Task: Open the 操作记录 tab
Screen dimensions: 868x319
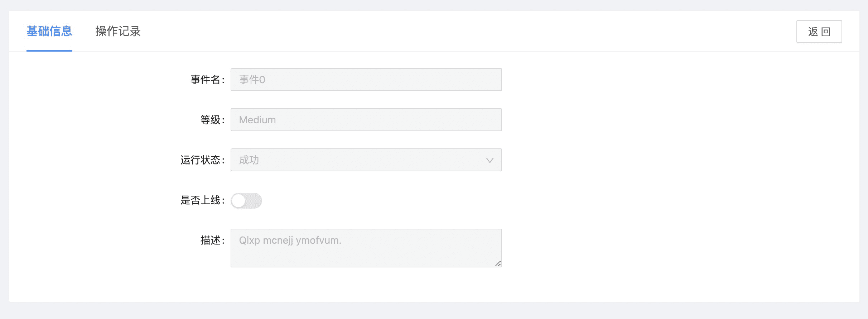Action: [x=118, y=32]
